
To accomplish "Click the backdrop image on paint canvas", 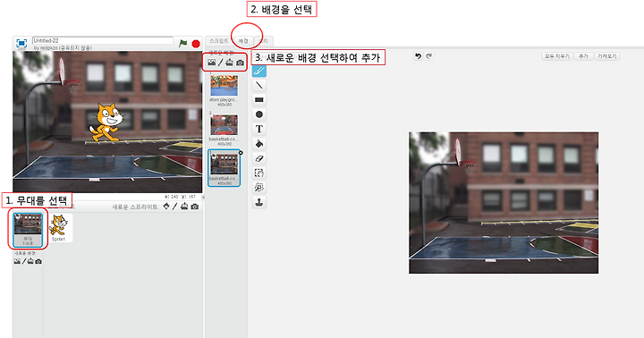I will (504, 202).
